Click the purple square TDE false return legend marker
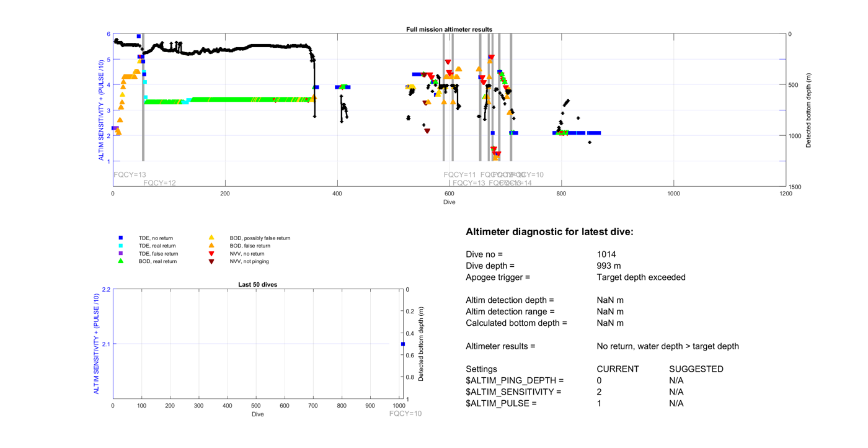This screenshot has height=448, width=868. tap(121, 254)
